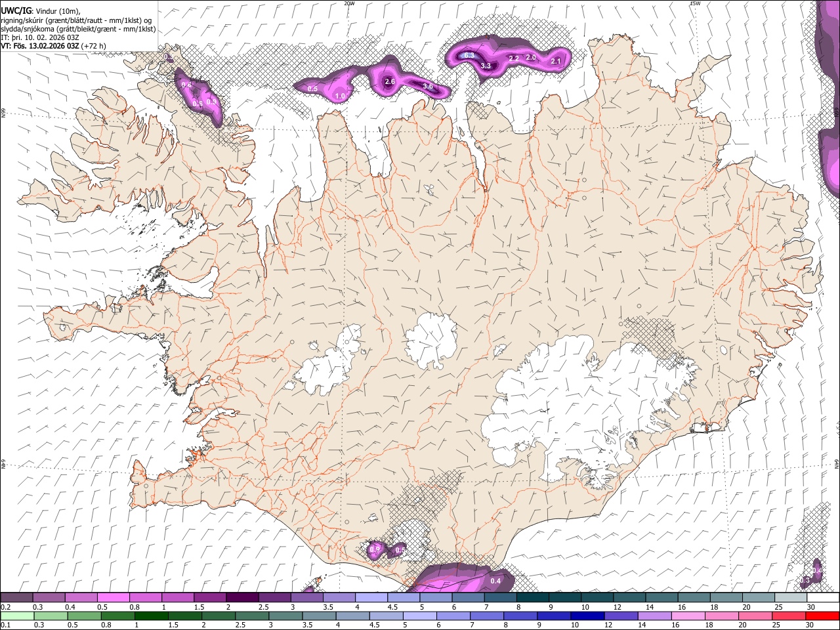This screenshot has height=630, width=840.
Task: Click the lavender swatch for 4 in snow scale
Action: click(x=371, y=597)
